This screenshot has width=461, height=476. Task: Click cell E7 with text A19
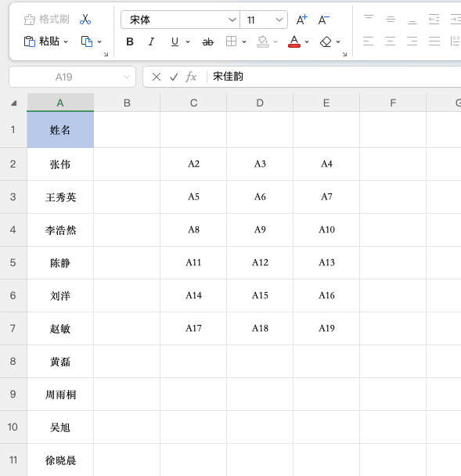pyautogui.click(x=326, y=329)
